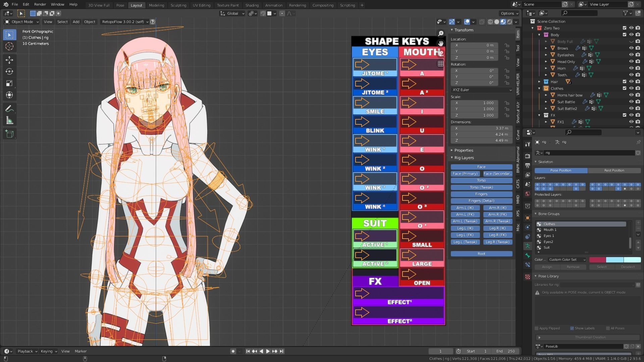Open the Tool properties tab icon
The width and height of the screenshot is (644, 362).
(x=528, y=144)
